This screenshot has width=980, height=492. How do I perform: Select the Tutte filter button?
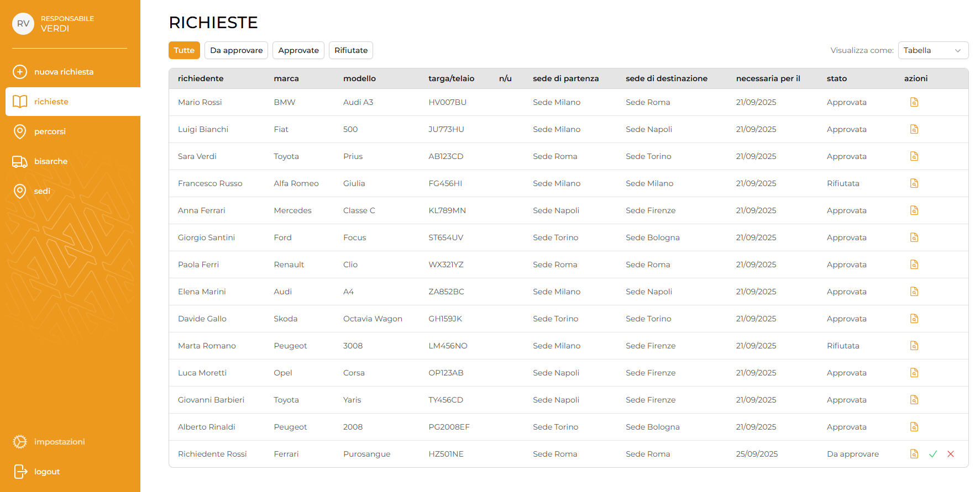(184, 50)
